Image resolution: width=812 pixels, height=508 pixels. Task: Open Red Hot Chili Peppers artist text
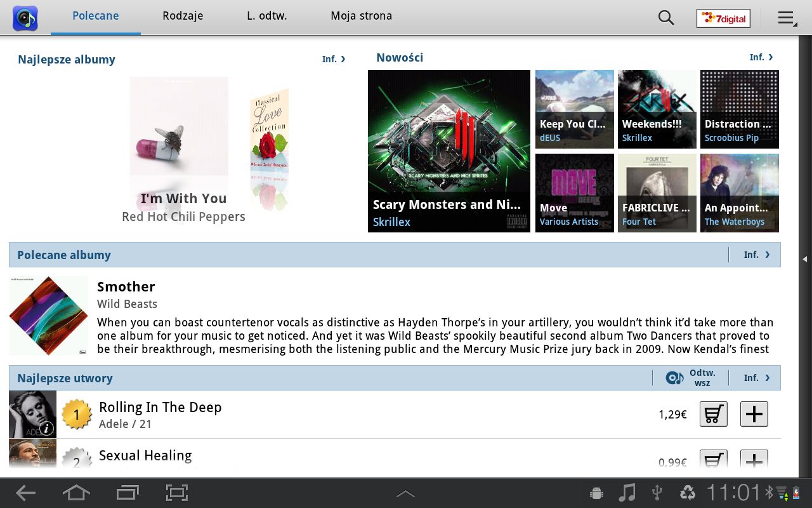(x=183, y=217)
